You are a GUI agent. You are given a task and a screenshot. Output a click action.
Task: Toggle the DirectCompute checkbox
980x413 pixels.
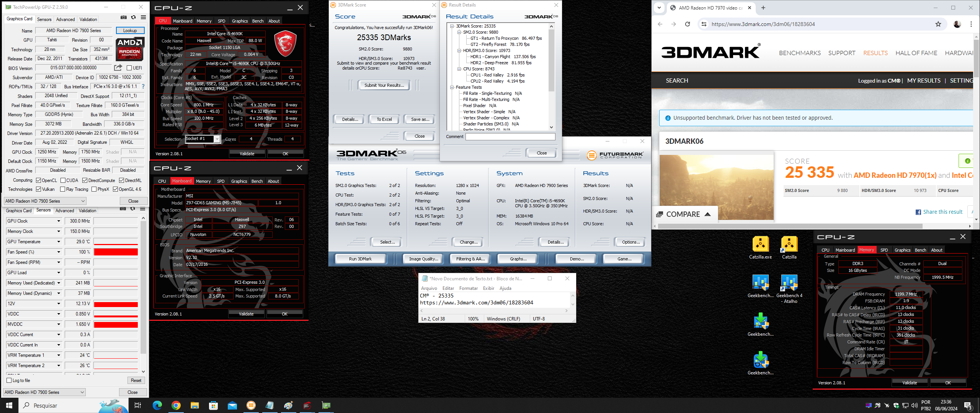pyautogui.click(x=85, y=180)
